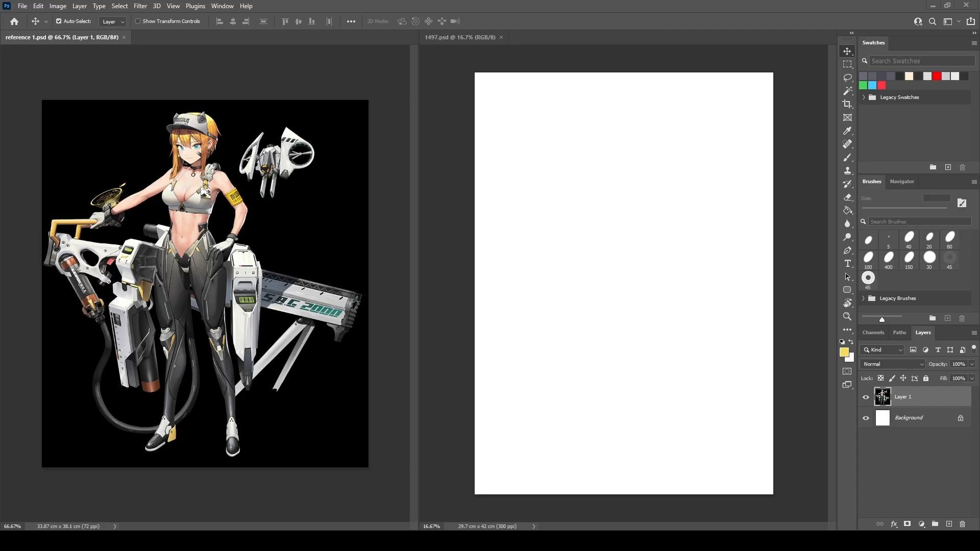Switch to the Navigator tab
The image size is (980, 551).
tap(901, 181)
